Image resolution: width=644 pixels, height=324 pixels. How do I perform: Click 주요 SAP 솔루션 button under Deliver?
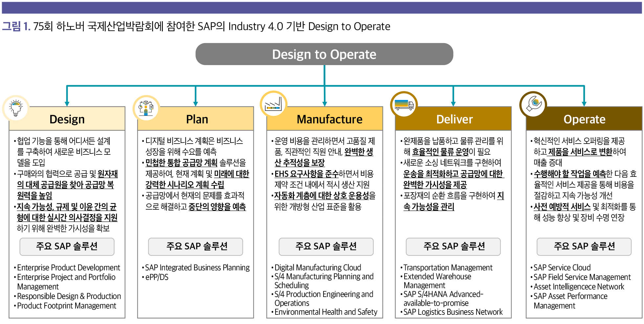453,246
